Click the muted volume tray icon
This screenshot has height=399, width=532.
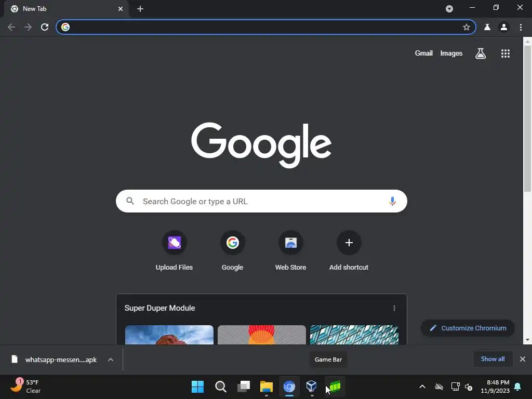click(469, 387)
